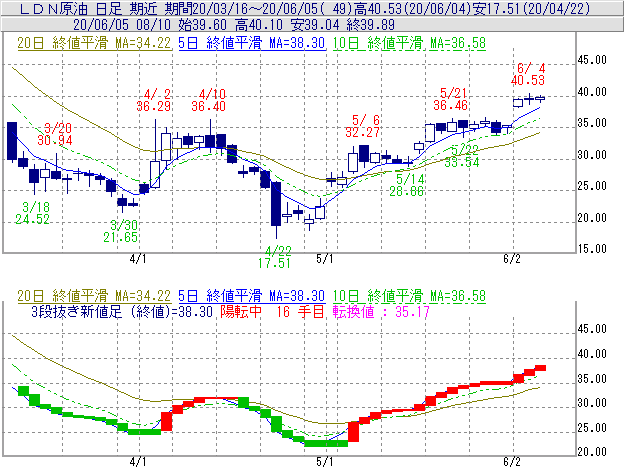624x474 pixels.
Task: Click the red 陽転中 status text
Action: click(x=241, y=312)
